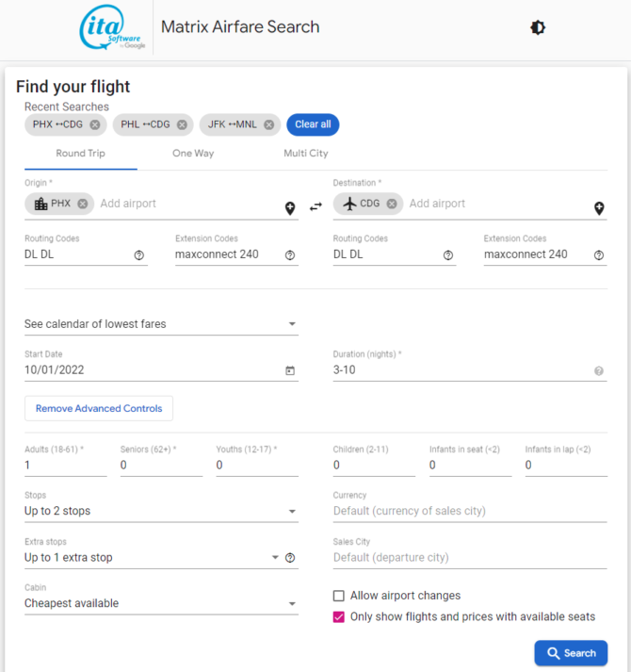Click the Destination Add airport field
This screenshot has width=631, height=672.
498,204
